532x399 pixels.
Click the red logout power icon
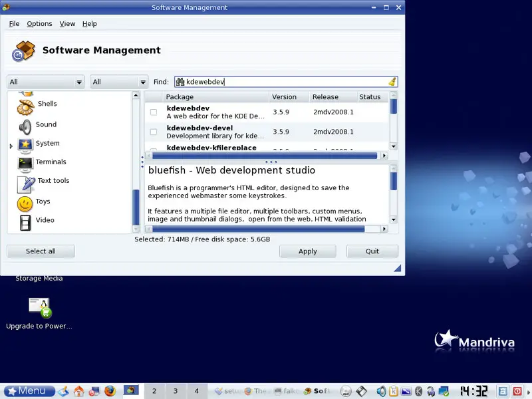click(517, 391)
